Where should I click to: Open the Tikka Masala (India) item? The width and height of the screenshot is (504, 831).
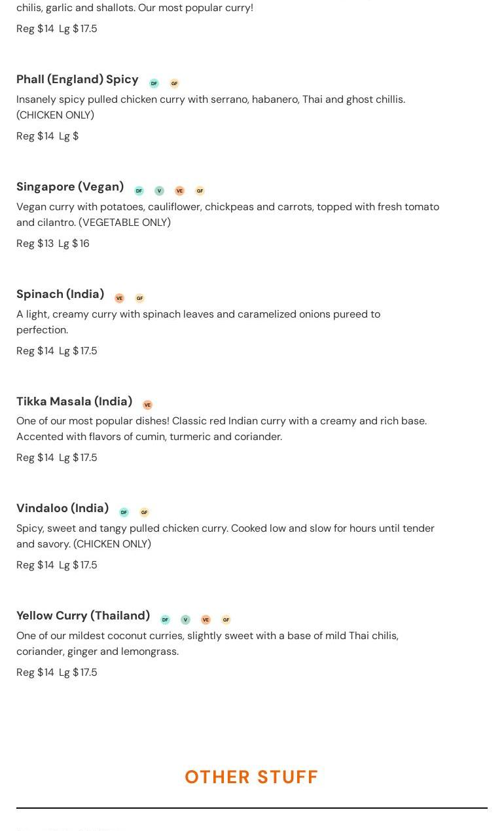(74, 401)
